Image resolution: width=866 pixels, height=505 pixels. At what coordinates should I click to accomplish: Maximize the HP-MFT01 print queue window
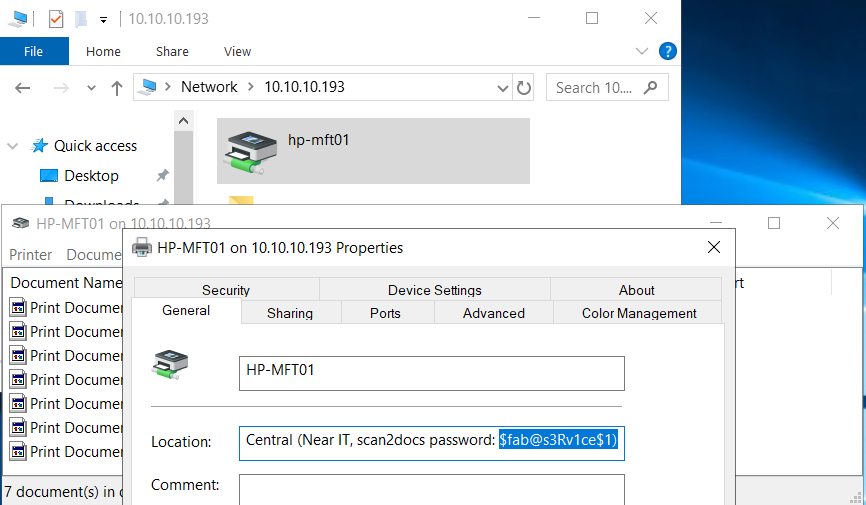click(774, 223)
